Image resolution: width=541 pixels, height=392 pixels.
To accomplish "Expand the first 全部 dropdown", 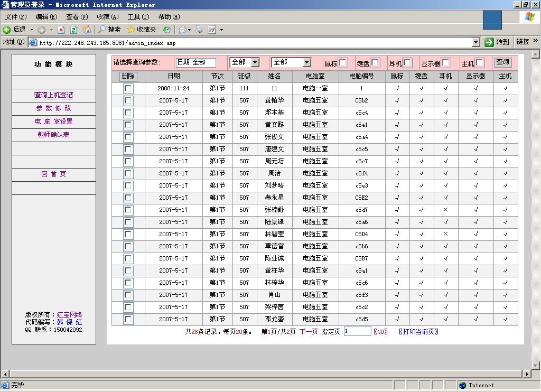I will 255,62.
